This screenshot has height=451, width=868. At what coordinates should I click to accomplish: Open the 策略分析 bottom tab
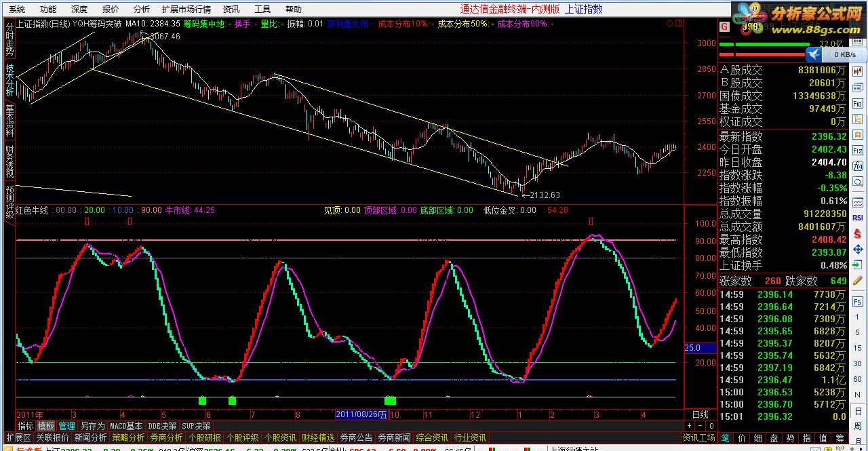(x=129, y=438)
